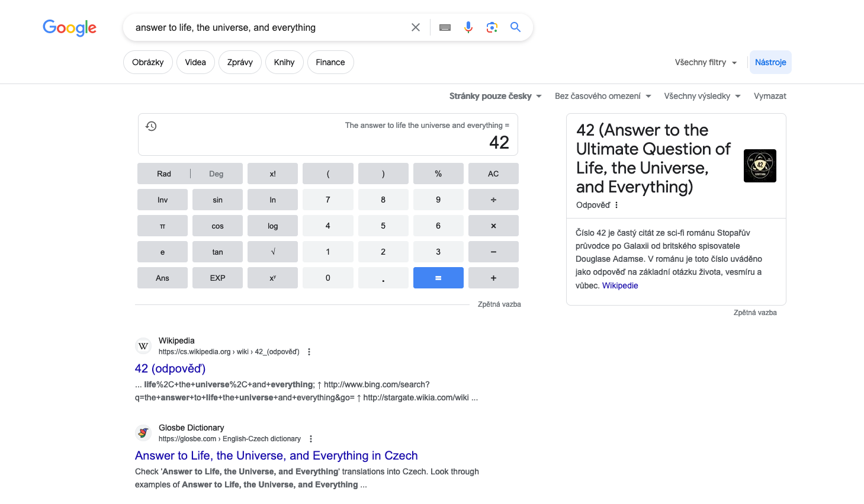Switch to the Obrázky tab
This screenshot has width=864, height=504.
click(x=148, y=62)
